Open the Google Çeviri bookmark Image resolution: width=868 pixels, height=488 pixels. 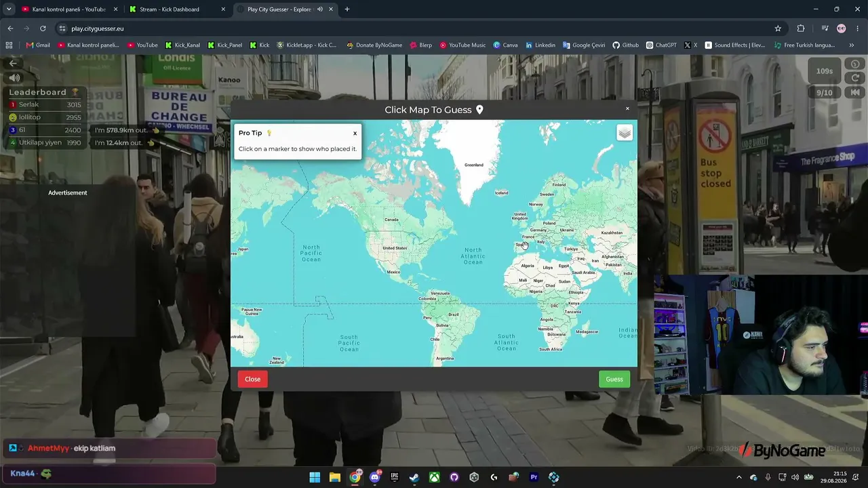click(584, 45)
